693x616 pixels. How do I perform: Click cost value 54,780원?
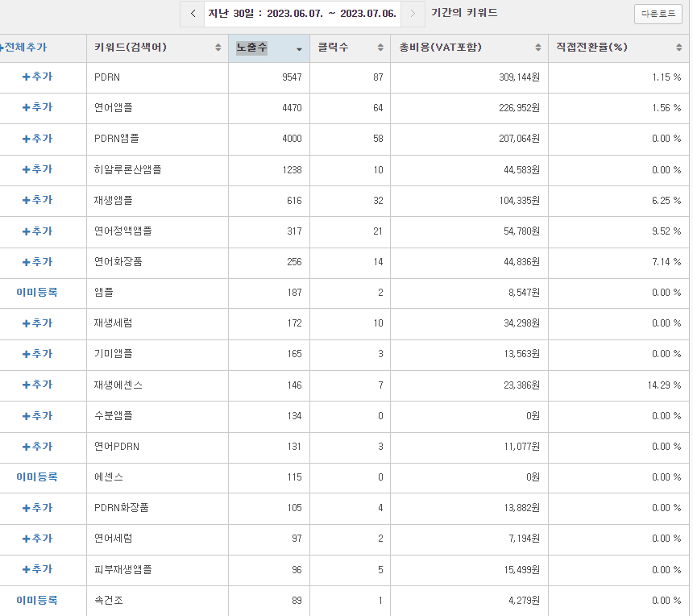point(521,231)
